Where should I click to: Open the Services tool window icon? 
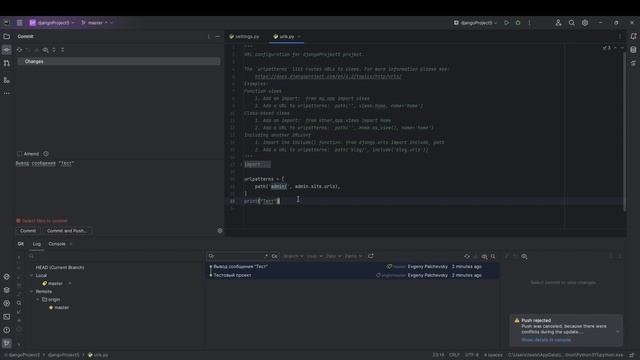click(7, 303)
